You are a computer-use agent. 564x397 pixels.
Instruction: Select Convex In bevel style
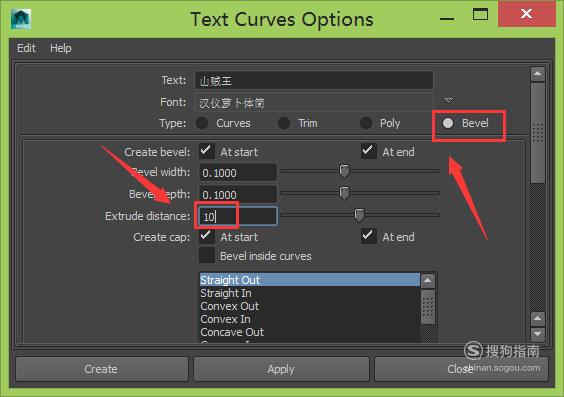[x=310, y=319]
